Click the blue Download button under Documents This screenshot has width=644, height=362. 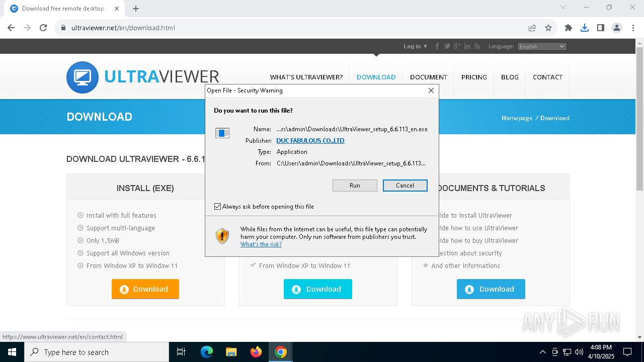click(491, 289)
